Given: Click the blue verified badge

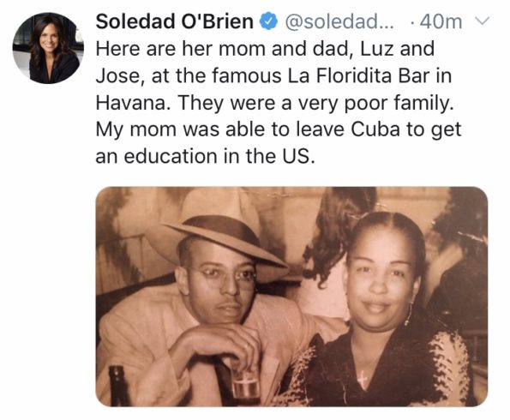Looking at the screenshot, I should (268, 22).
